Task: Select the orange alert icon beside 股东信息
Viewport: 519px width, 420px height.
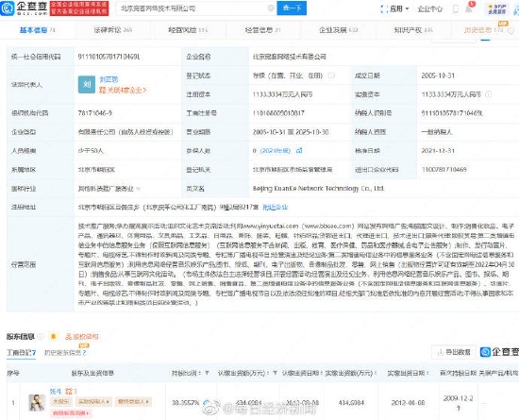Action: click(53, 337)
